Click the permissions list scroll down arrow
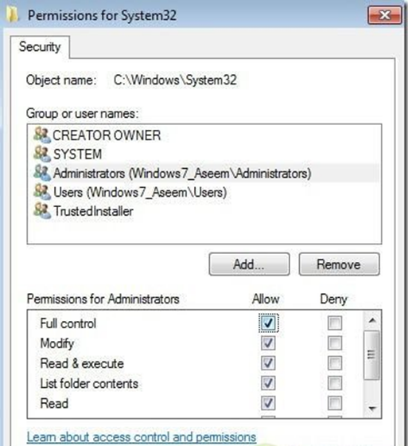Screen dimensions: 409x446 click(372, 408)
